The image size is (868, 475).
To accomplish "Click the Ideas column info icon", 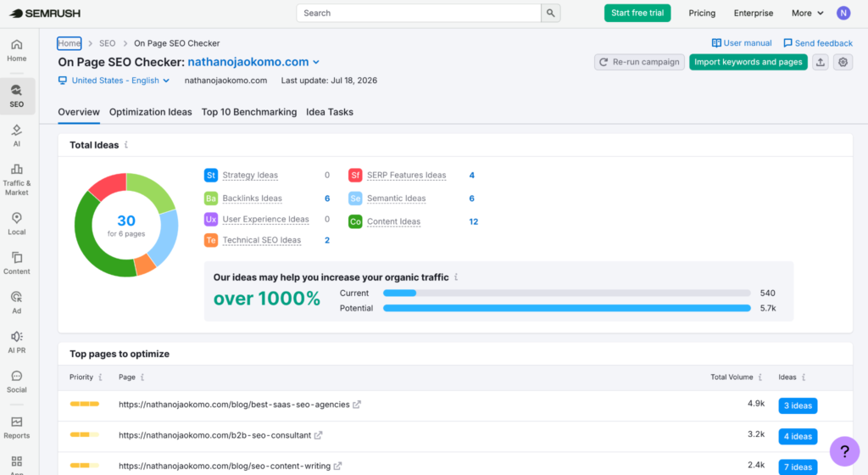I will point(804,377).
